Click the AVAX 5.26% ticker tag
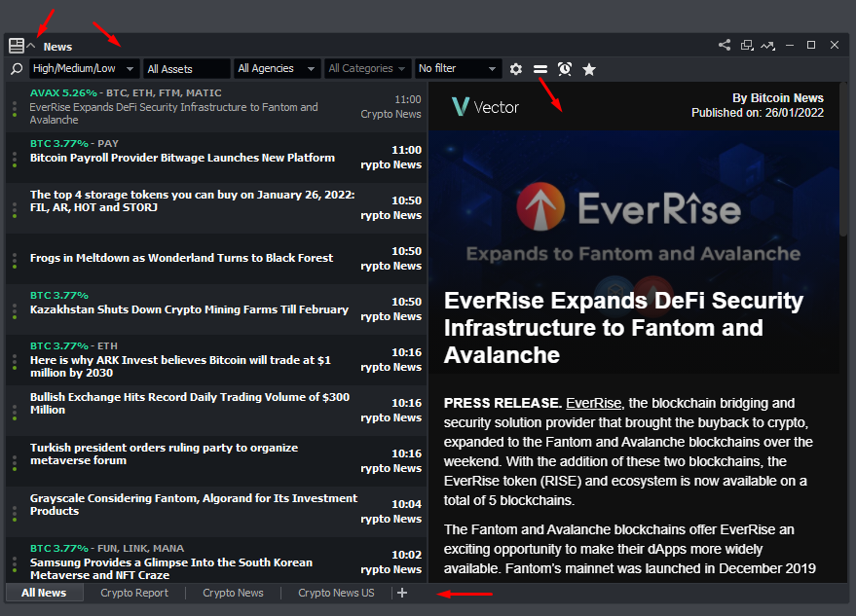The width and height of the screenshot is (856, 616). (63, 92)
